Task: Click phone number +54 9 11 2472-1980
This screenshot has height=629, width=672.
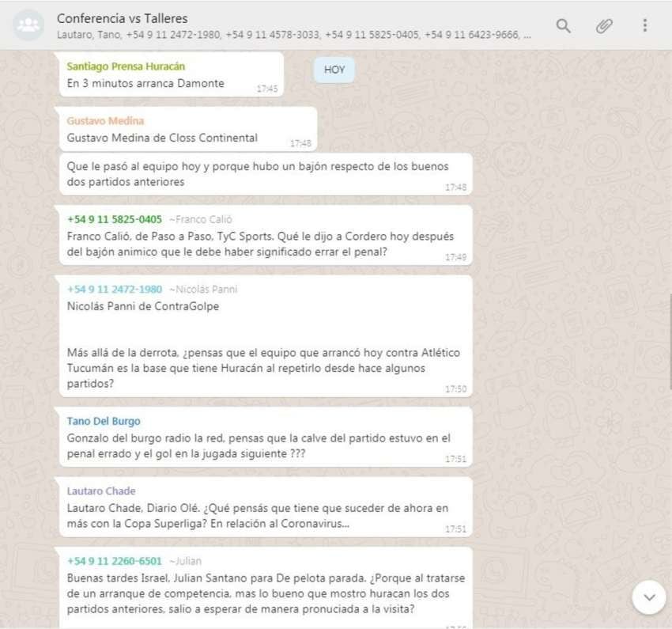Action: (x=115, y=289)
